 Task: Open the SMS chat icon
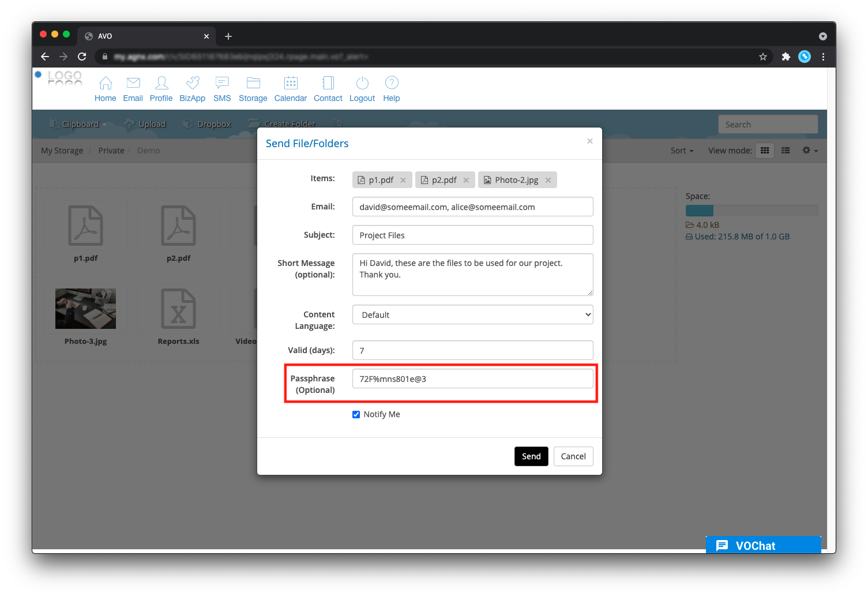222,84
